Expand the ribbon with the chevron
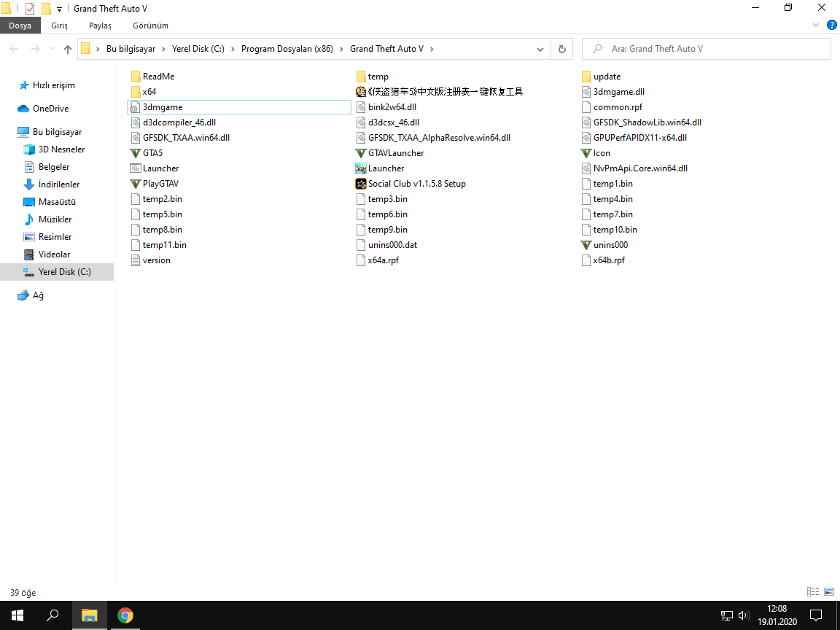Viewport: 840px width, 630px height. point(816,26)
